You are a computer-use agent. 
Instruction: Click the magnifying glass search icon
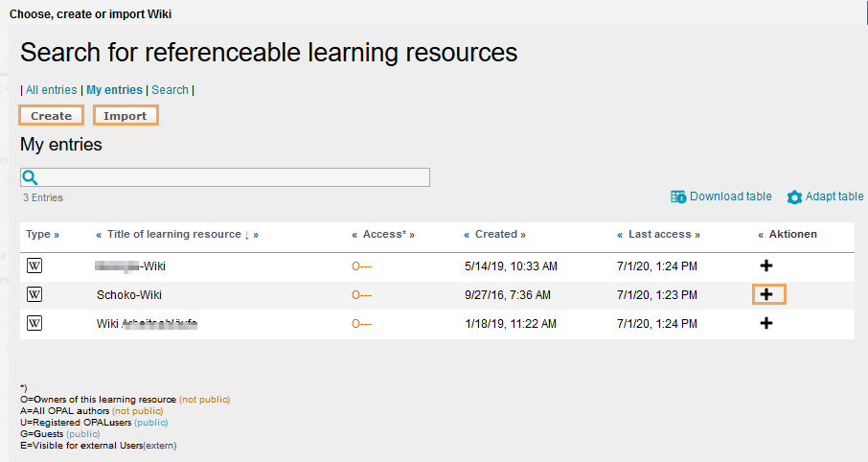click(x=30, y=177)
